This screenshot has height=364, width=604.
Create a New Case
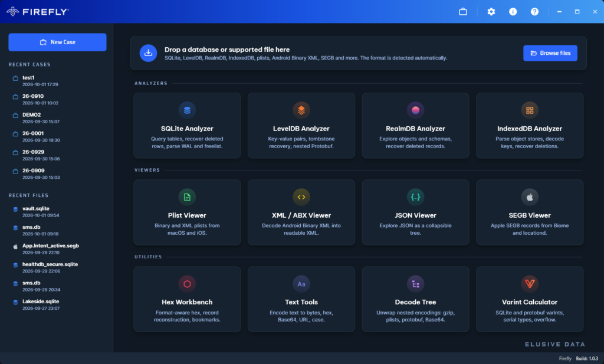(x=57, y=42)
